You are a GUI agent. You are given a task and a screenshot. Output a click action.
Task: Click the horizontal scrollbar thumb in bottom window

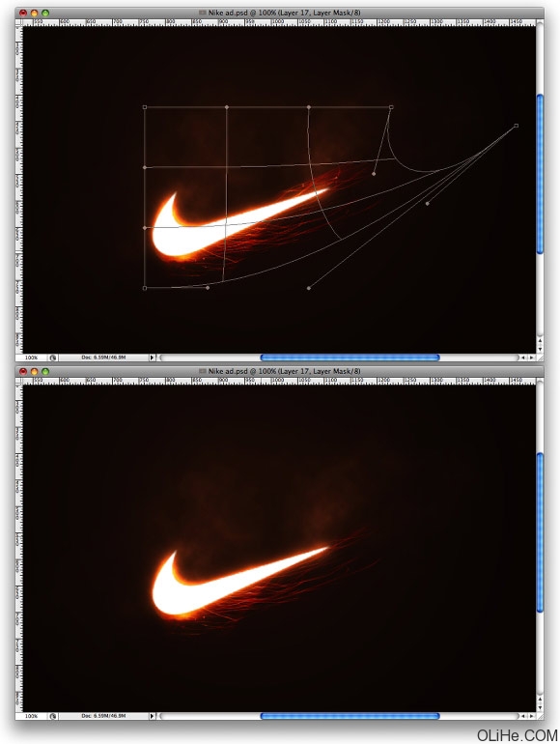point(350,716)
